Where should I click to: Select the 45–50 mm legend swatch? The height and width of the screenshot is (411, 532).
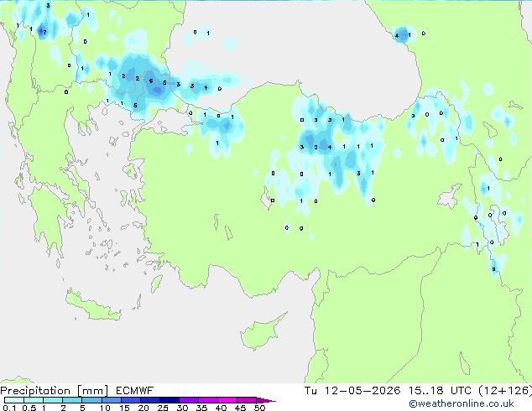click(247, 400)
